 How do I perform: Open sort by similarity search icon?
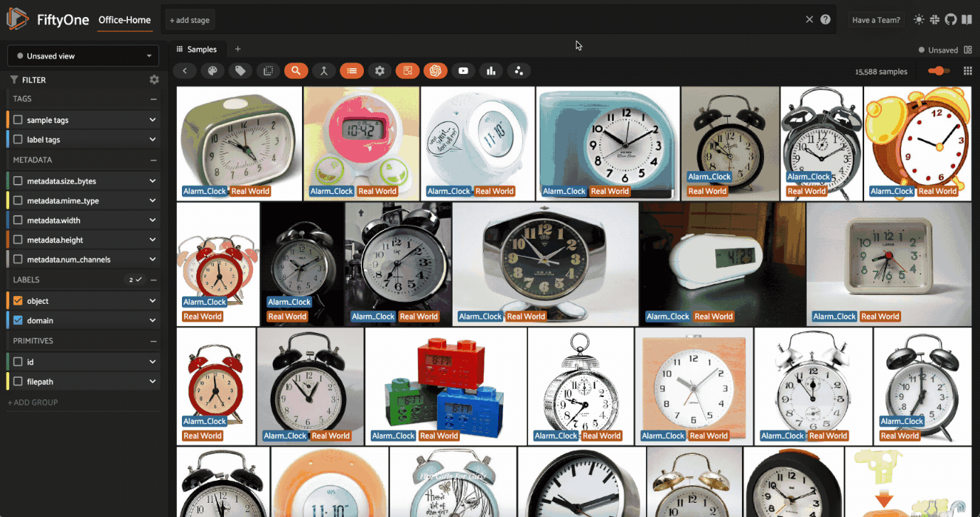[296, 70]
